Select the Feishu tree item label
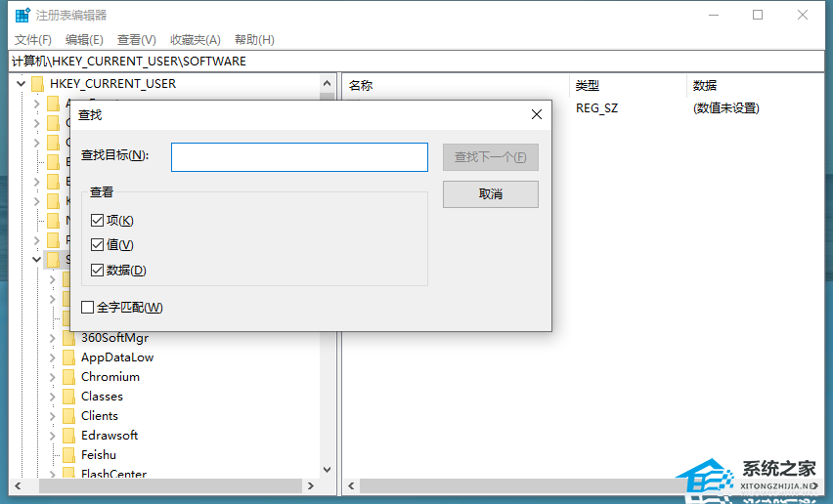This screenshot has width=833, height=504. 99,455
